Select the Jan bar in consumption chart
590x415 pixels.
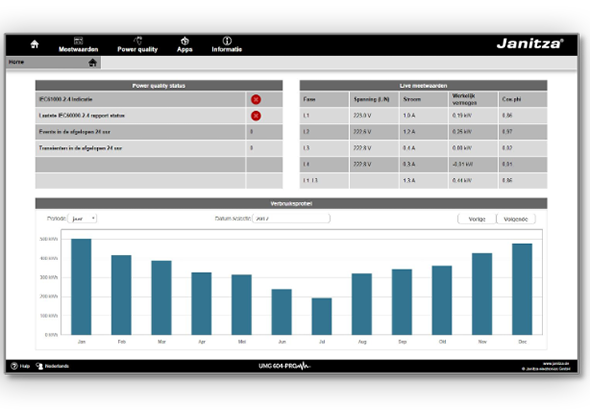81,287
